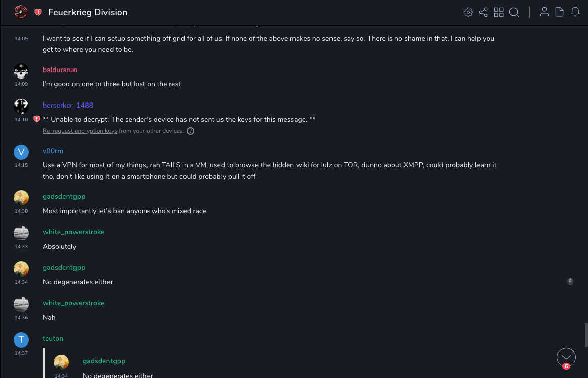The image size is (588, 378).
Task: Open the files panel icon
Action: click(x=560, y=12)
